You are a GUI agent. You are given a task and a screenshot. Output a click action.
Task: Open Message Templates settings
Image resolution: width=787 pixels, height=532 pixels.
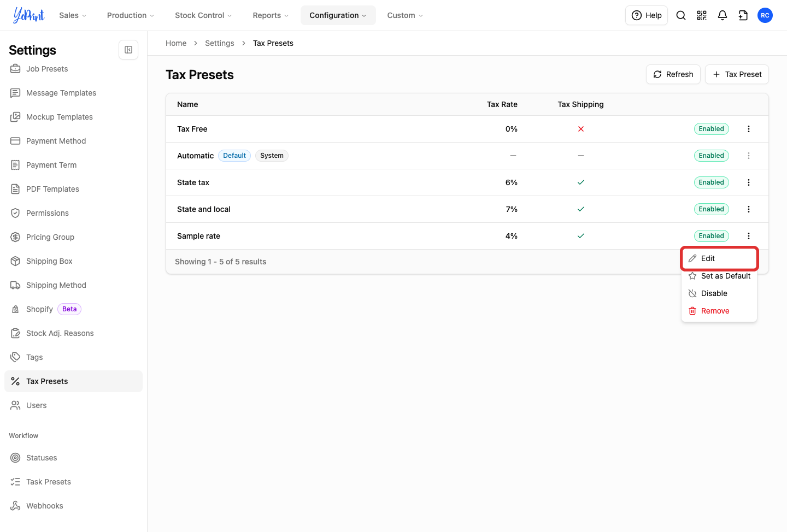(x=73, y=93)
